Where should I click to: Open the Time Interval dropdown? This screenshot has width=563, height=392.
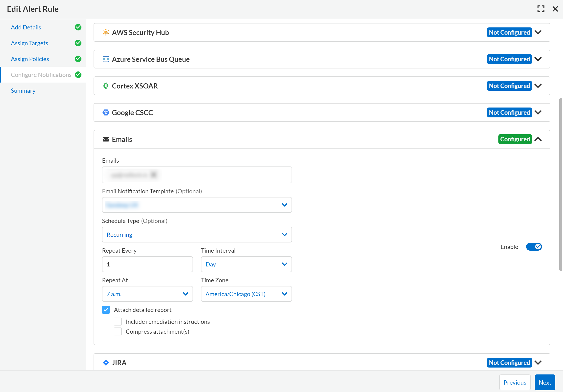[x=246, y=264]
